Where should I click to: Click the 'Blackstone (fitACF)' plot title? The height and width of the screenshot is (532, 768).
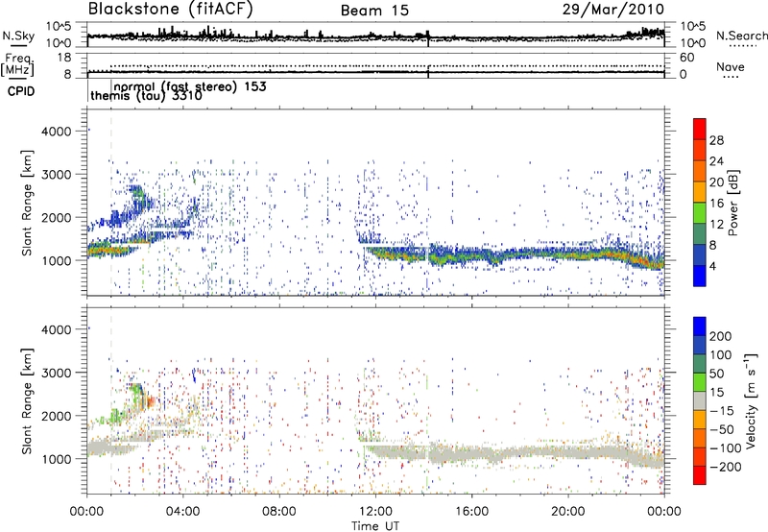tap(171, 10)
